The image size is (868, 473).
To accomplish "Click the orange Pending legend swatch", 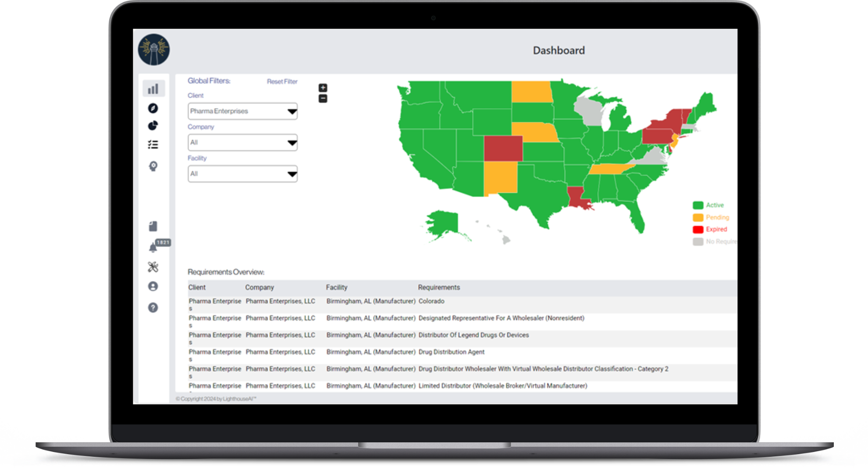I will pyautogui.click(x=698, y=217).
